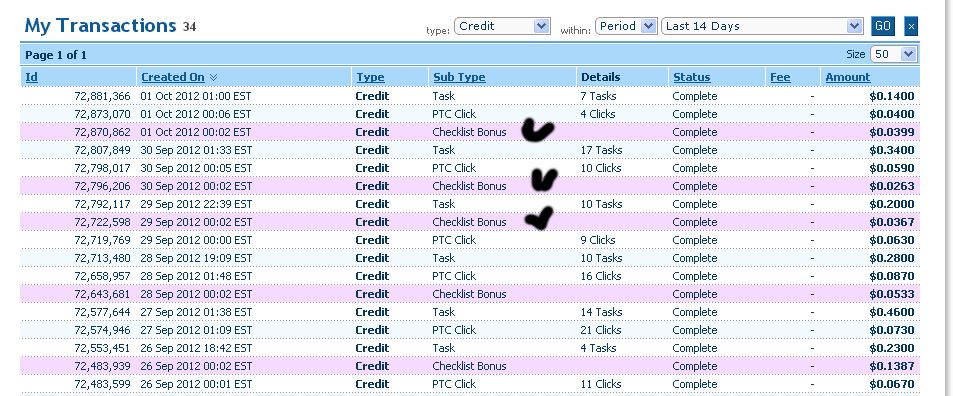
Task: Click the 16 Clicks details cell
Action: [x=600, y=276]
